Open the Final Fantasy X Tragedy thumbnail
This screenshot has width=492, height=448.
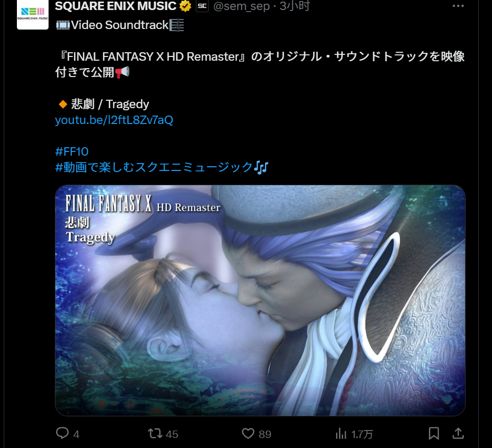(260, 300)
